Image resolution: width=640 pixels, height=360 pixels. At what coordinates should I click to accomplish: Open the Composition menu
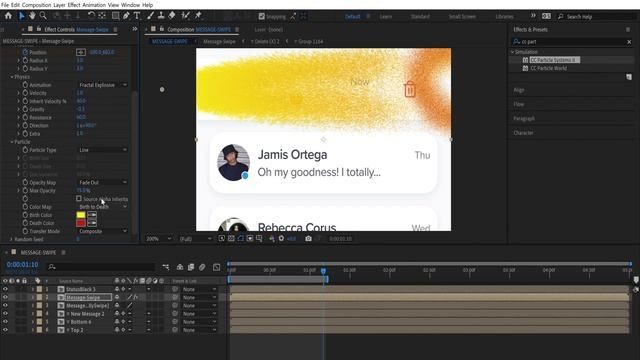click(36, 5)
